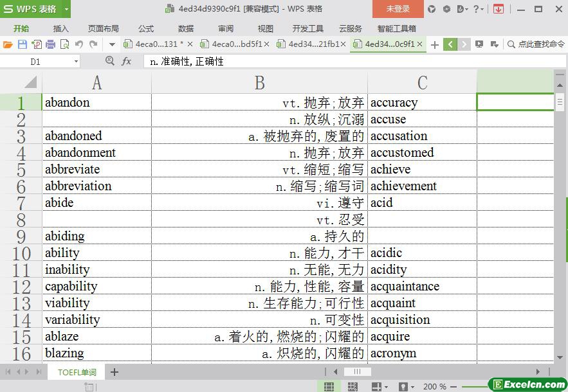Jump to first sheet navigation arrow

click(x=8, y=371)
